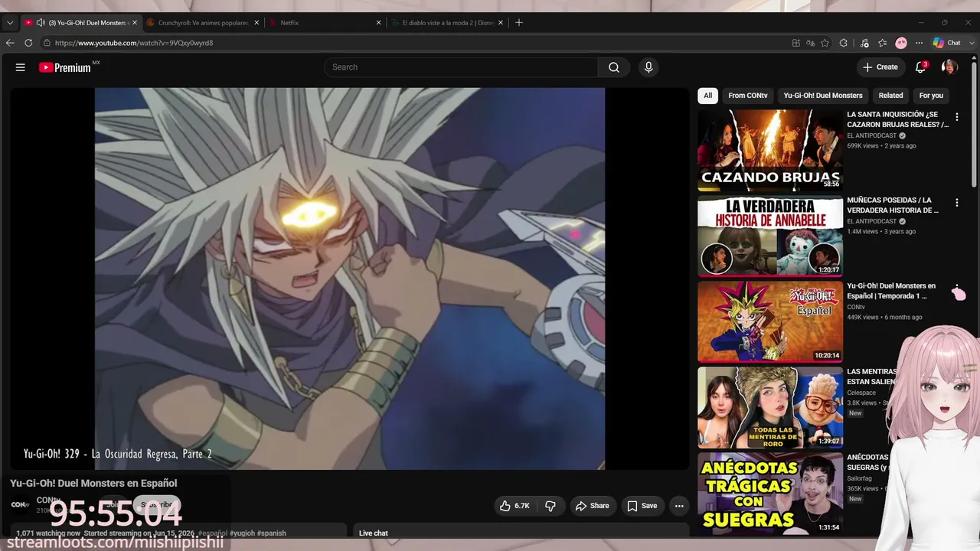Save the video to a playlist

(642, 506)
